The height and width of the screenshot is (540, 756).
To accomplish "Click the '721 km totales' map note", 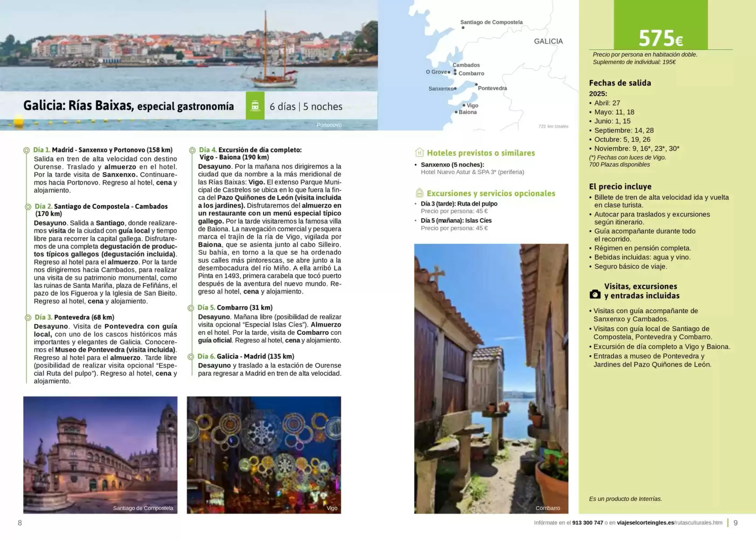I will coord(553,126).
